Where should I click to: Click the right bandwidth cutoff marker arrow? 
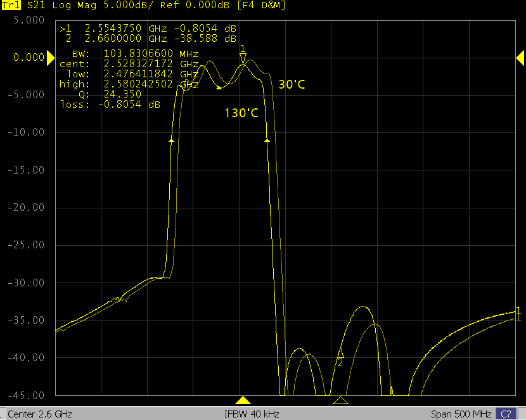[267, 139]
